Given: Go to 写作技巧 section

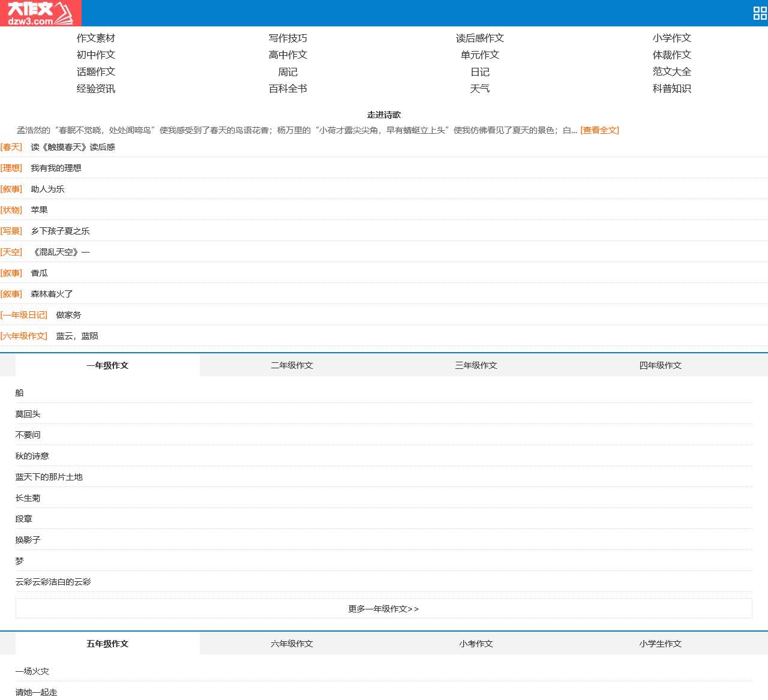Looking at the screenshot, I should 288,38.
